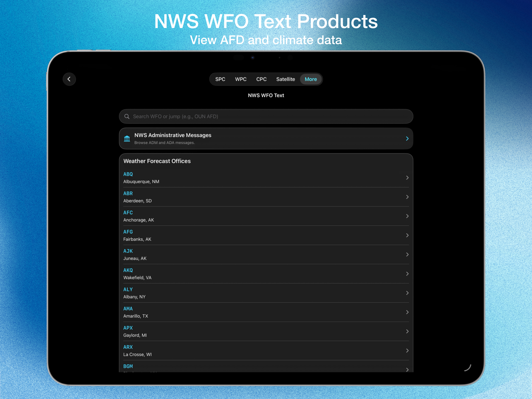Click the Aberdeen, SD label
Image resolution: width=532 pixels, height=399 pixels.
tap(138, 201)
